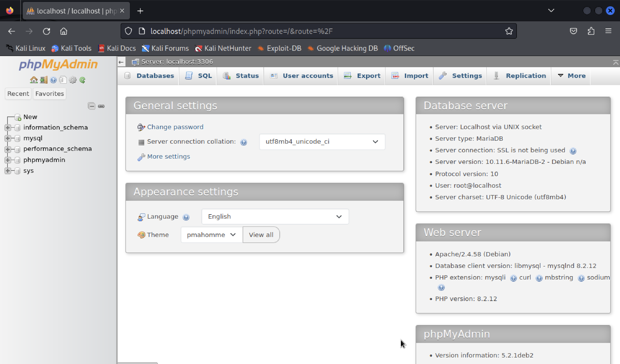
Task: Open Server connection collation dropdown
Action: pos(322,142)
